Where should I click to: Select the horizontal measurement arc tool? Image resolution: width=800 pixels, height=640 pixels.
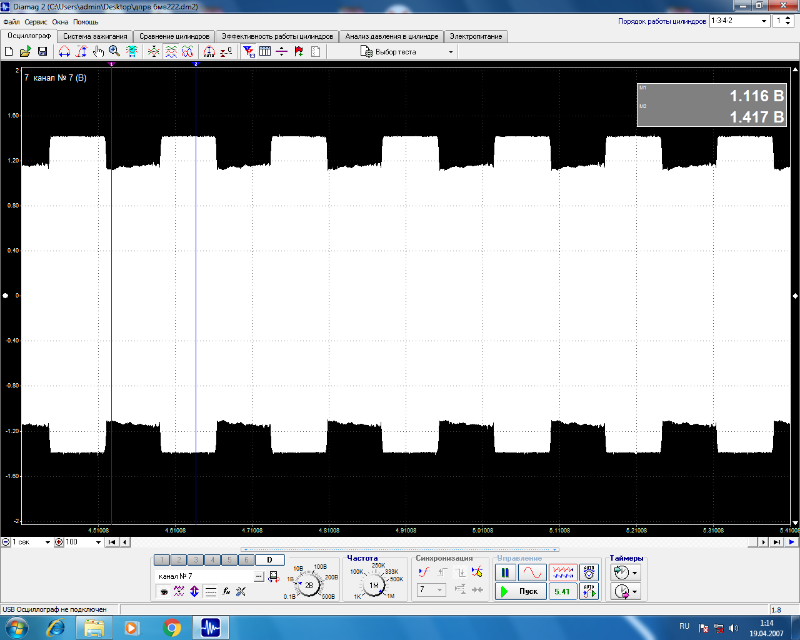tap(64, 52)
